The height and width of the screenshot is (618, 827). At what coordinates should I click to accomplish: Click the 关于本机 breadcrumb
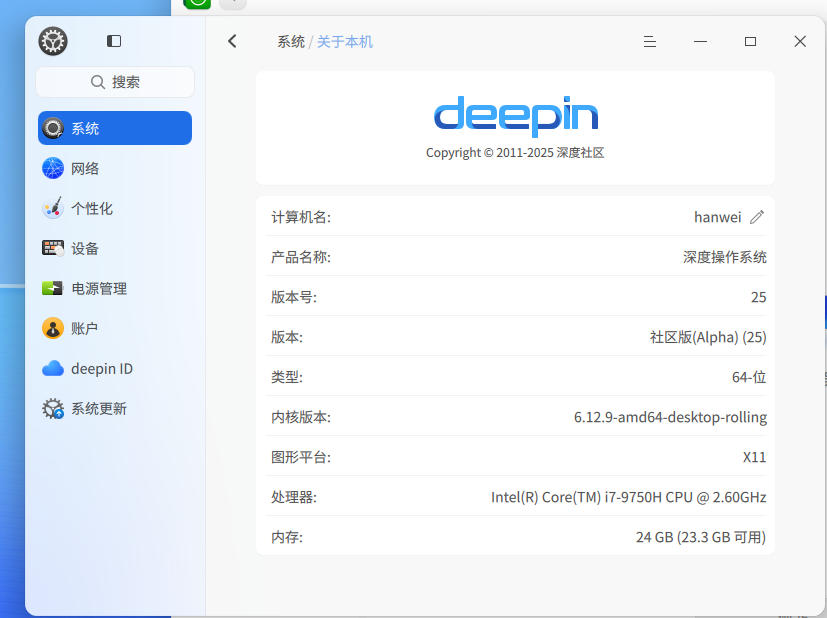[345, 42]
